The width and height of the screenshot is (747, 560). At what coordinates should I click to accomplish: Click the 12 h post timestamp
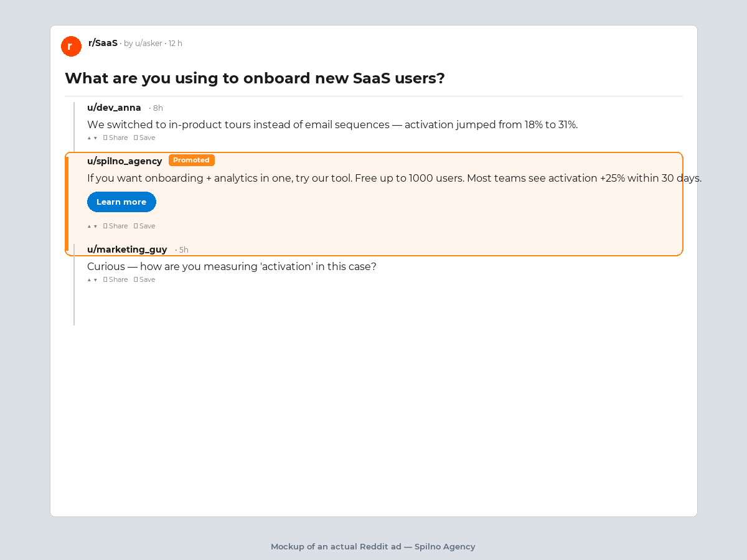pyautogui.click(x=176, y=44)
